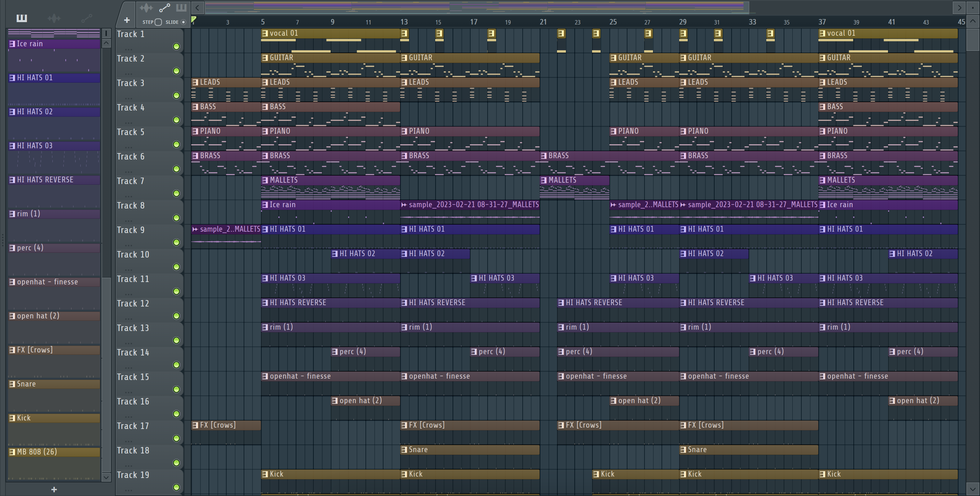Click the plus button below the picker list
The image size is (980, 496).
(54, 490)
